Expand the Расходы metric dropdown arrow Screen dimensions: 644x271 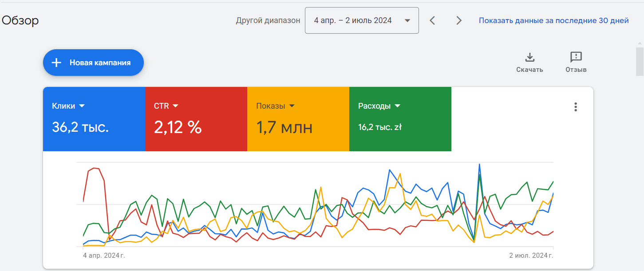[397, 106]
